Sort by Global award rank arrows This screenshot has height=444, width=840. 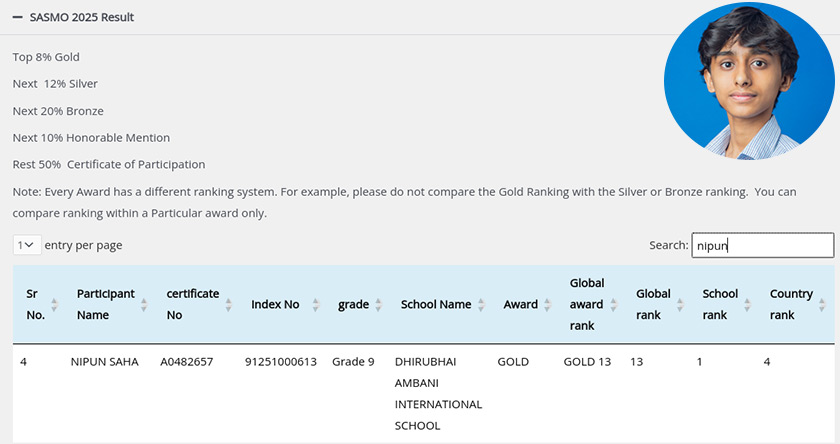[615, 304]
